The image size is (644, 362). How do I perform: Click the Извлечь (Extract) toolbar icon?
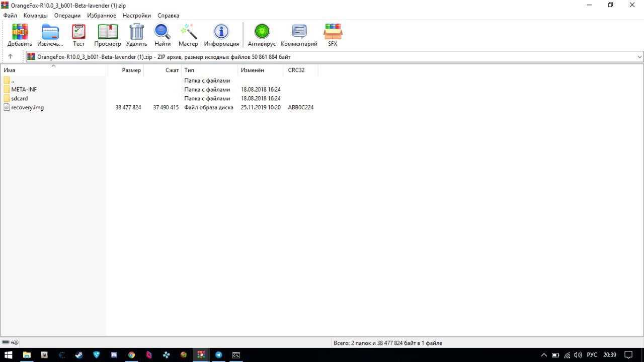[x=50, y=35]
